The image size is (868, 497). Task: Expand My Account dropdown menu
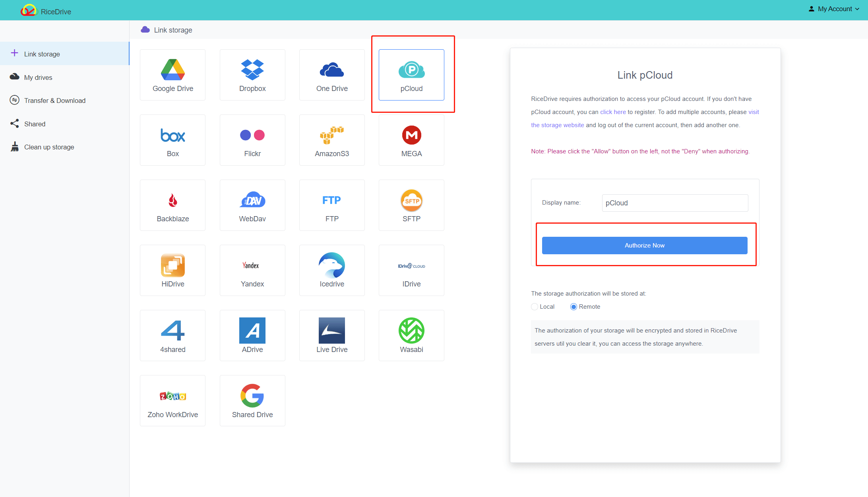[835, 10]
